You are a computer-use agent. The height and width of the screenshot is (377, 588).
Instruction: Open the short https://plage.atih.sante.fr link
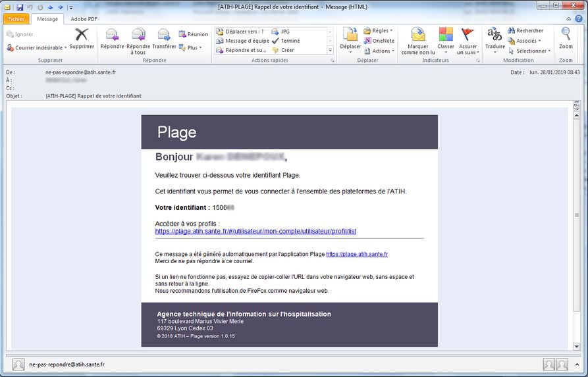tap(357, 254)
